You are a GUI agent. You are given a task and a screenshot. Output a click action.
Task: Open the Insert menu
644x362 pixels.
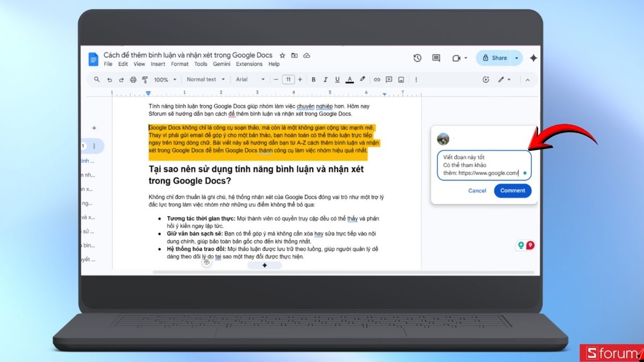pos(158,64)
